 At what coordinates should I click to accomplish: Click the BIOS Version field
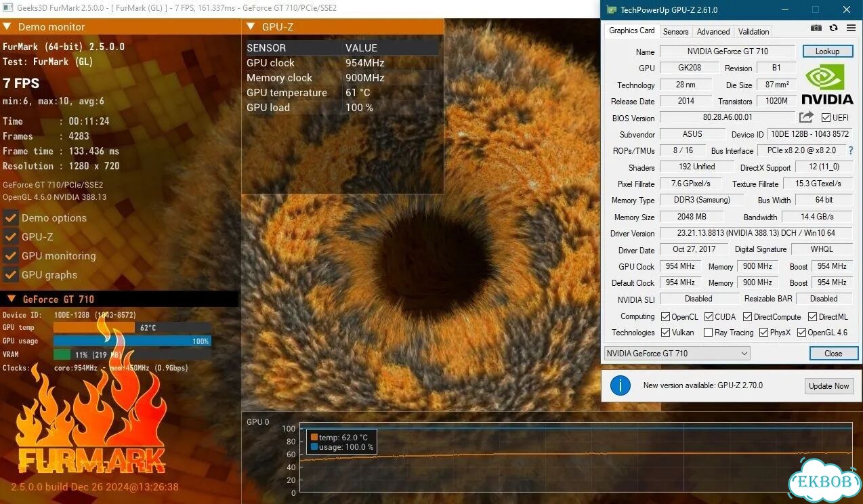[728, 118]
